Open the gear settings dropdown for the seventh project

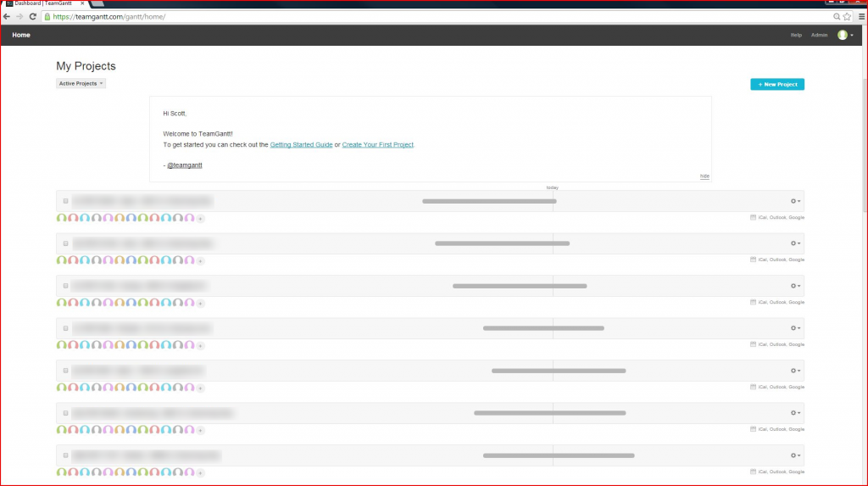coord(795,455)
